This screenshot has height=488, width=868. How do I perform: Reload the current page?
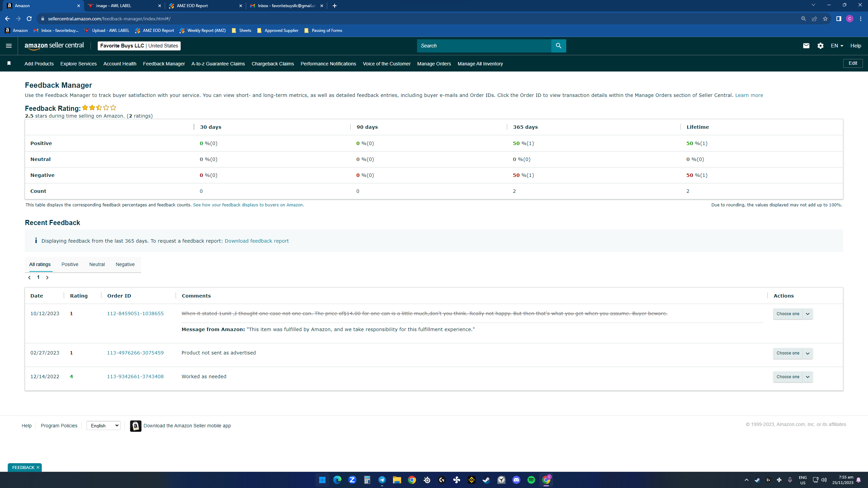point(29,19)
